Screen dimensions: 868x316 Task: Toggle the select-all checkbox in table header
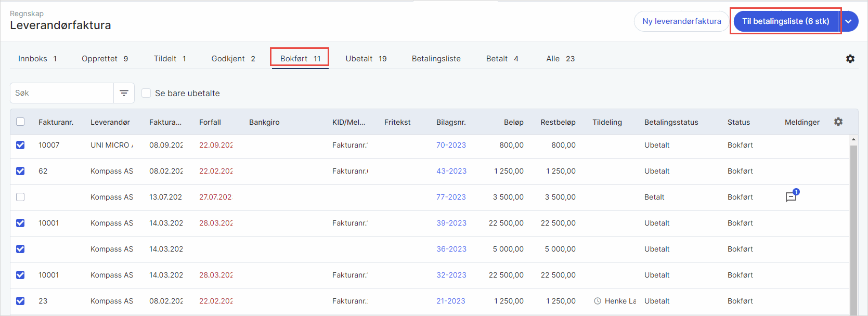pos(20,122)
